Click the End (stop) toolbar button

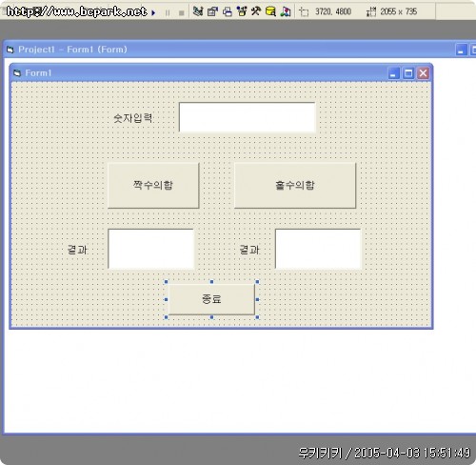(x=182, y=13)
